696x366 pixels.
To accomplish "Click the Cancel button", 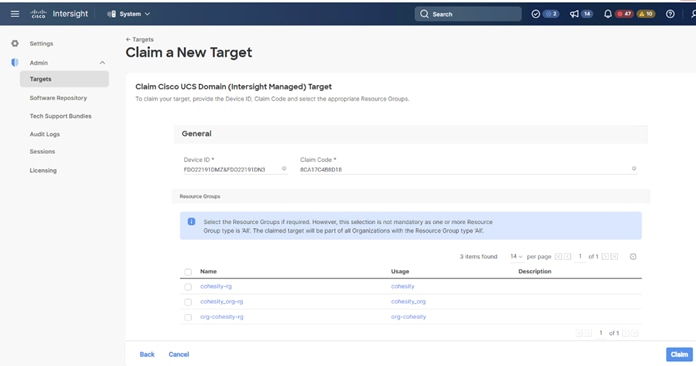I will tap(178, 354).
